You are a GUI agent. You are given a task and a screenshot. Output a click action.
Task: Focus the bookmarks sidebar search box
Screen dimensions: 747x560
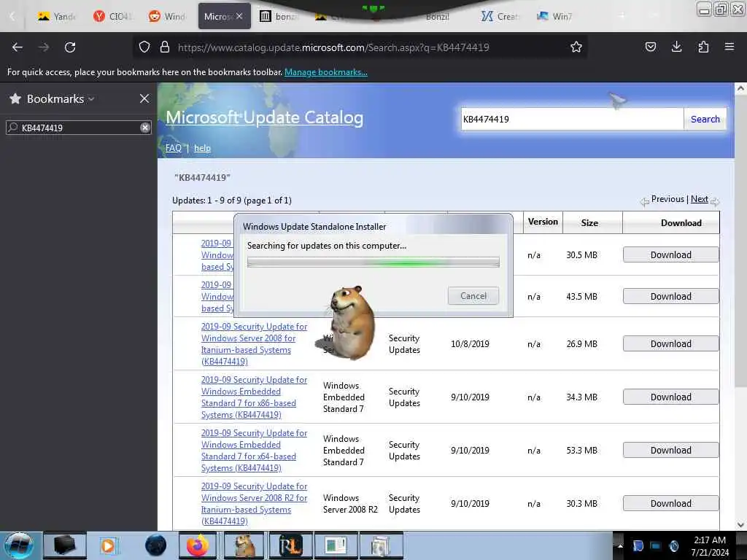[79, 128]
